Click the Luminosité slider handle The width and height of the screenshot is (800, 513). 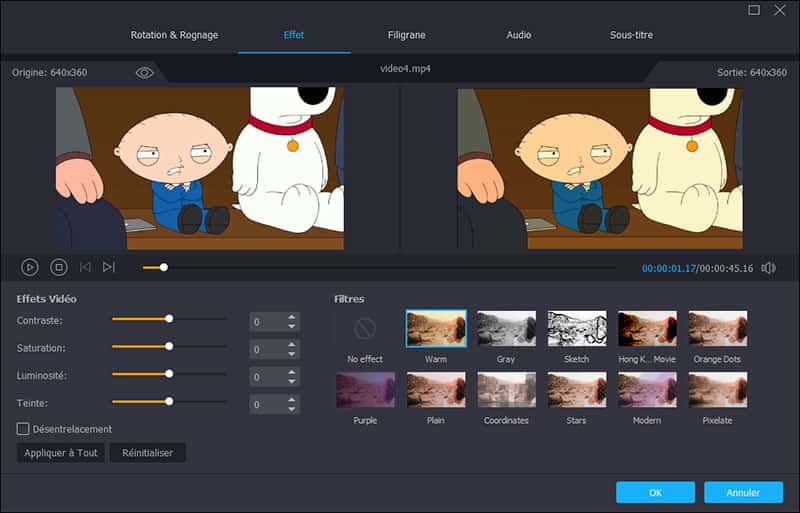(169, 373)
